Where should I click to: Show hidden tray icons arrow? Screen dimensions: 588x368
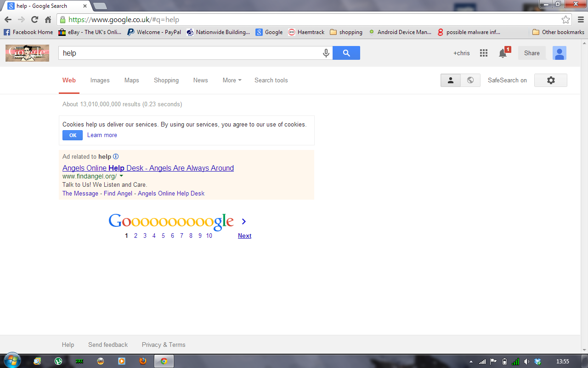tap(471, 362)
